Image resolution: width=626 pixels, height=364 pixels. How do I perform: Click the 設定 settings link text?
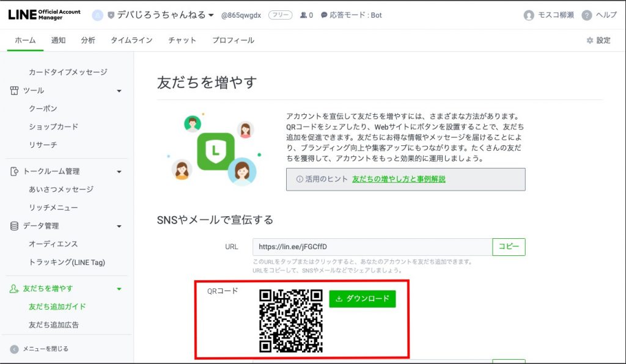pos(603,40)
